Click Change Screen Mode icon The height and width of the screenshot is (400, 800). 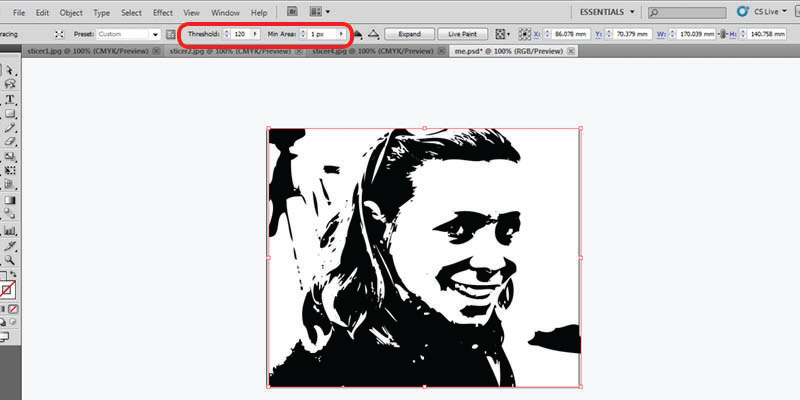[4, 336]
